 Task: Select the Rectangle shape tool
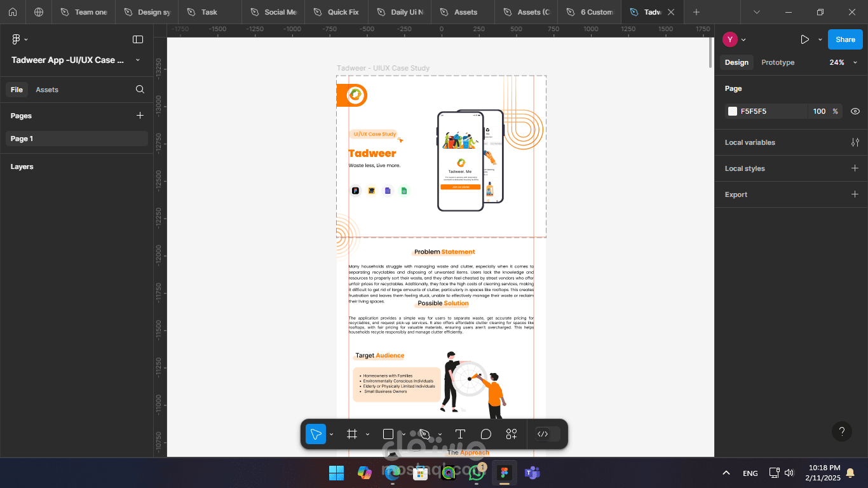point(388,434)
